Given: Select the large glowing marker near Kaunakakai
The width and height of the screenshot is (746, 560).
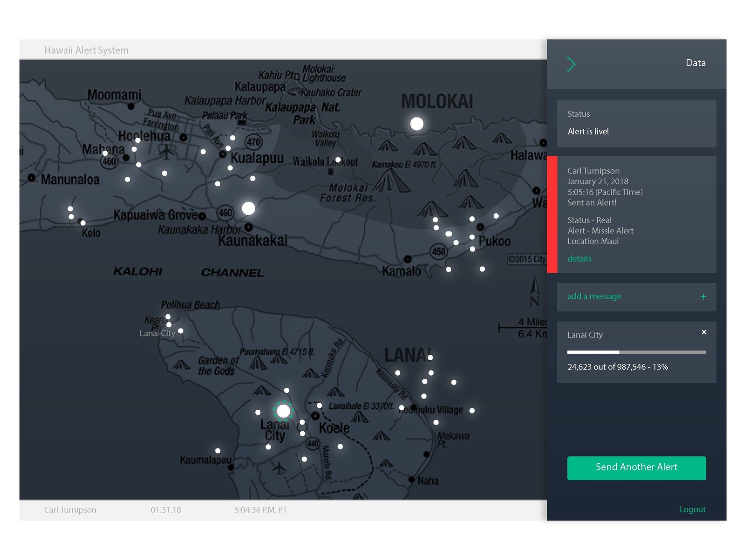Looking at the screenshot, I should click(249, 208).
